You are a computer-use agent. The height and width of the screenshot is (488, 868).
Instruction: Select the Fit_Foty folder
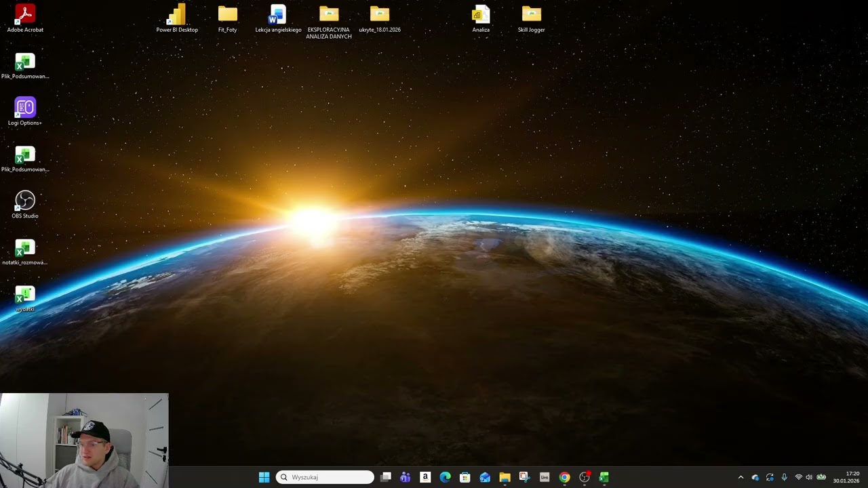(x=228, y=18)
